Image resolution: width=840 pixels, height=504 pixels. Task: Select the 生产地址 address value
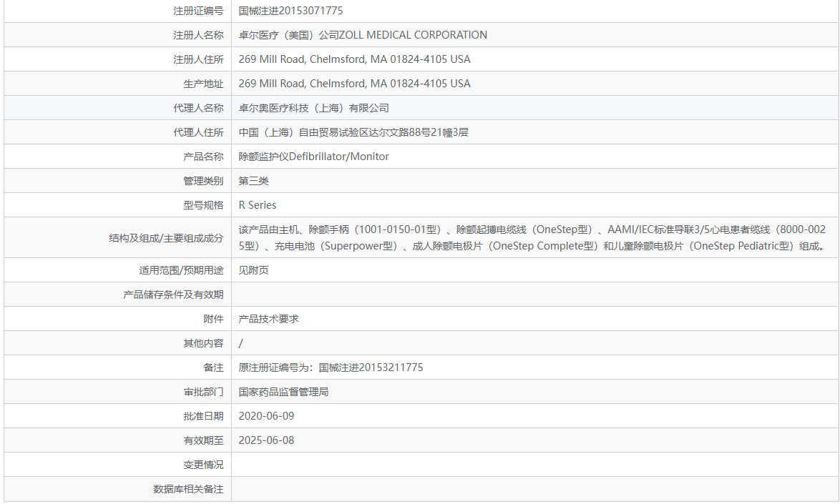pos(354,84)
